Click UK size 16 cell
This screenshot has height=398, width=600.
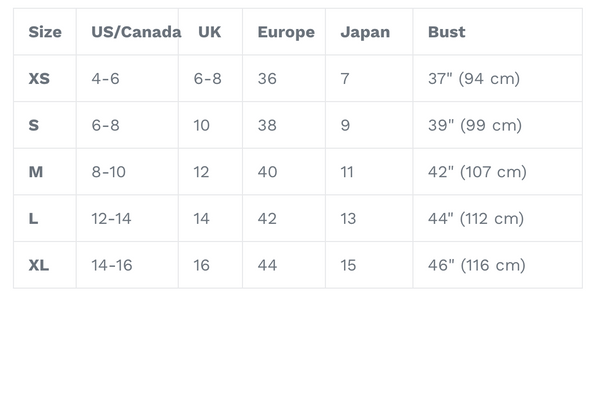pos(201,266)
